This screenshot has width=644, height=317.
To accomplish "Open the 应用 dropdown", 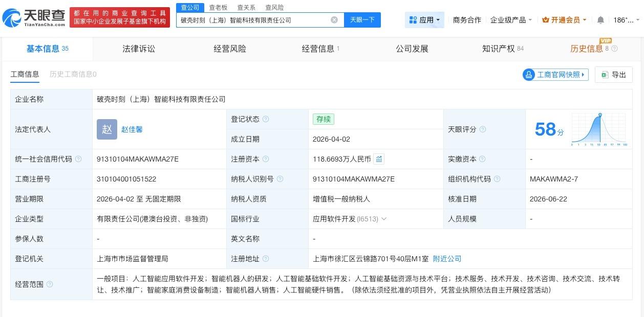I will [x=424, y=20].
